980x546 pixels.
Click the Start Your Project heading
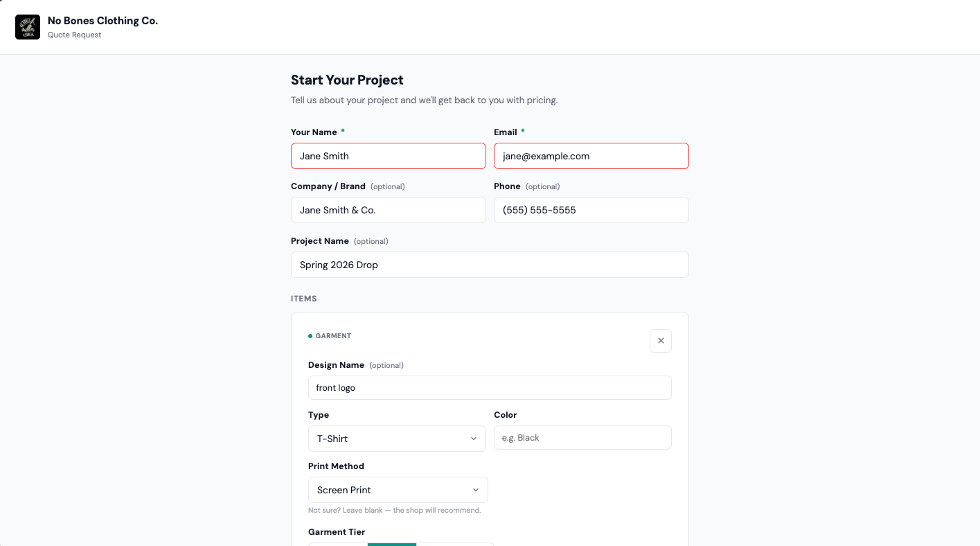pos(347,80)
